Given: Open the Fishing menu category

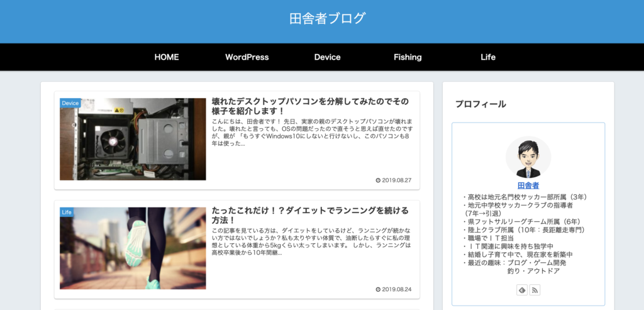Looking at the screenshot, I should click(408, 57).
